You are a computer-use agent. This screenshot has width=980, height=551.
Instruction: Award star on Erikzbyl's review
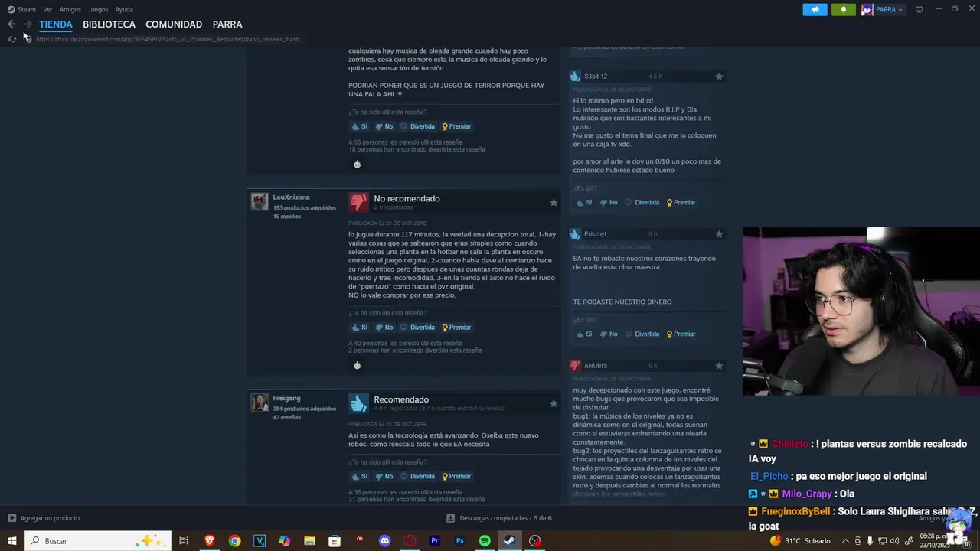click(x=719, y=234)
